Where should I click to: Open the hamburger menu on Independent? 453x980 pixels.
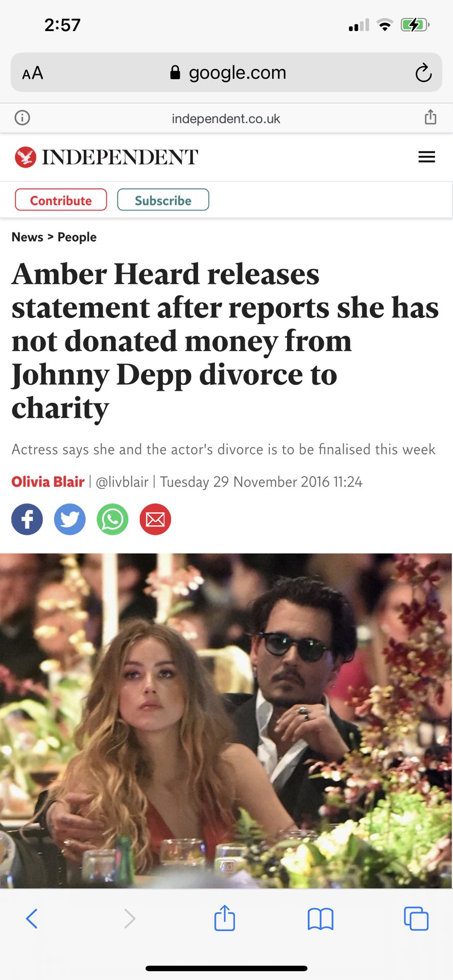point(427,157)
